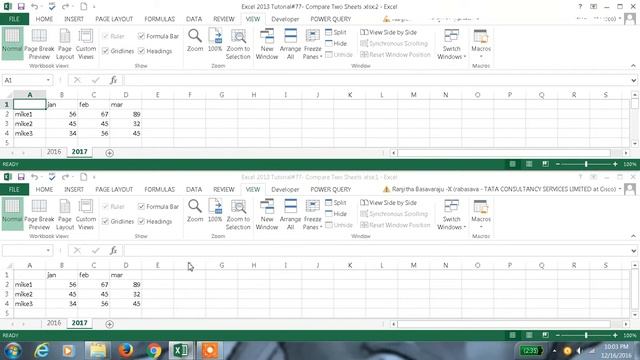Image resolution: width=640 pixels, height=360 pixels.
Task: Open Macros dropdown in top window
Action: [481, 44]
